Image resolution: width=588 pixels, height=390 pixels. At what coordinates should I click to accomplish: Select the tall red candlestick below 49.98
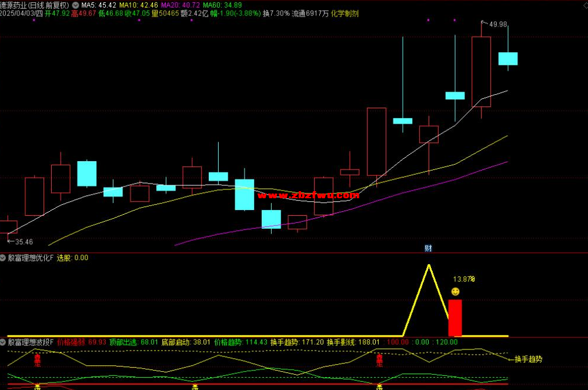point(481,72)
